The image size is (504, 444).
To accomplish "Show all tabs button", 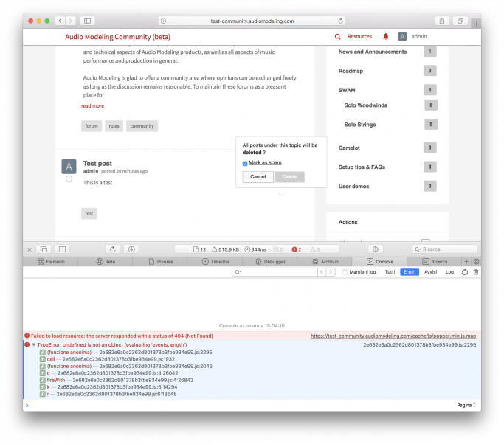I will click(x=460, y=21).
